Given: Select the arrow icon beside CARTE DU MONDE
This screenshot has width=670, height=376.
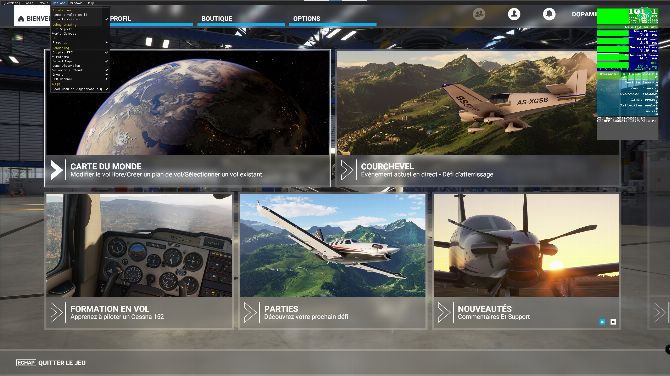Looking at the screenshot, I should [x=56, y=170].
